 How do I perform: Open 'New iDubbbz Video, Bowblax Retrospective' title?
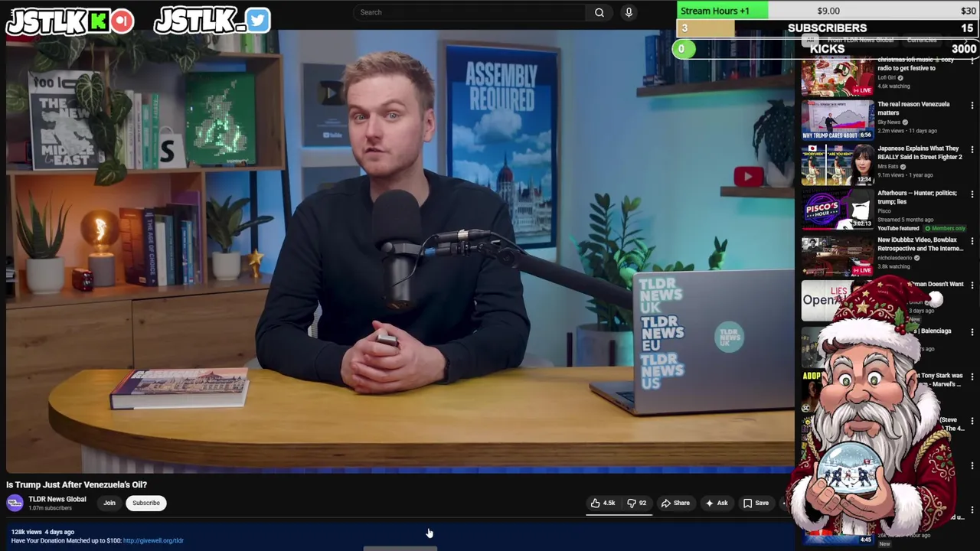(x=919, y=244)
